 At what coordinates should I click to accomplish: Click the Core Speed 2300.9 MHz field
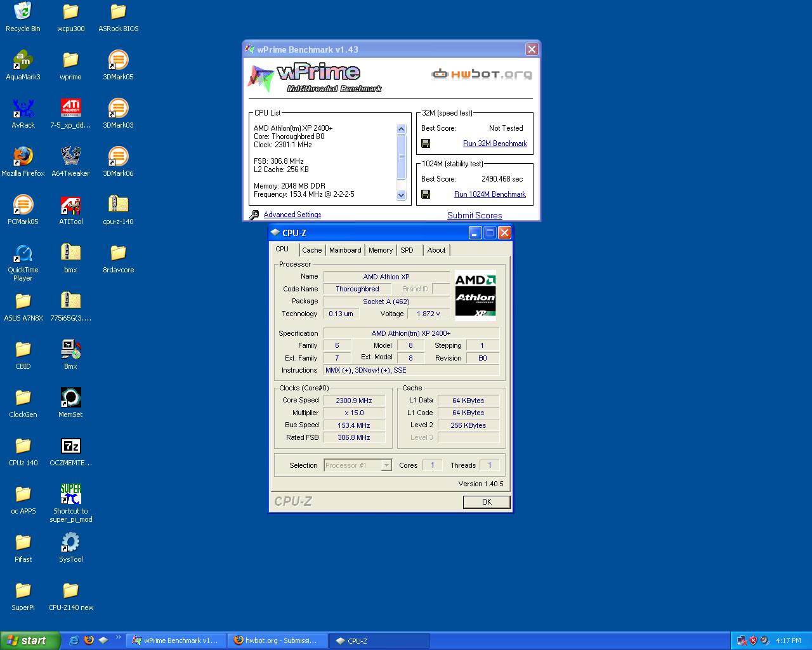(354, 401)
